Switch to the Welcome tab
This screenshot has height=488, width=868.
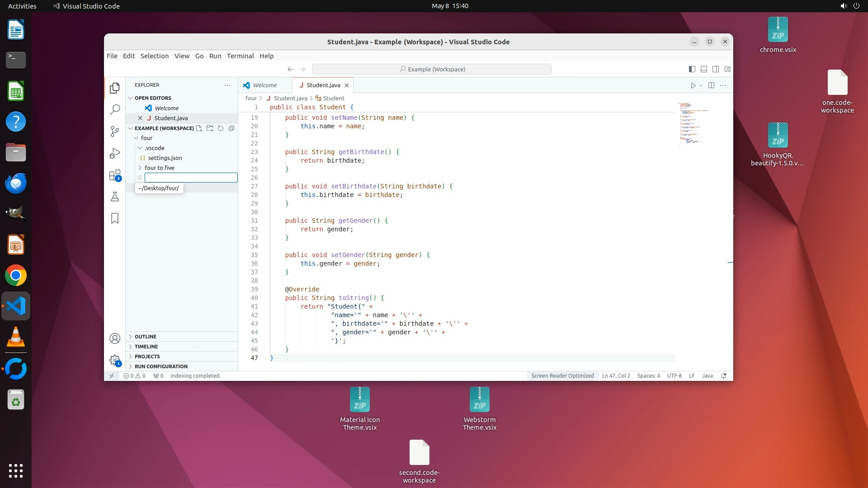[264, 85]
